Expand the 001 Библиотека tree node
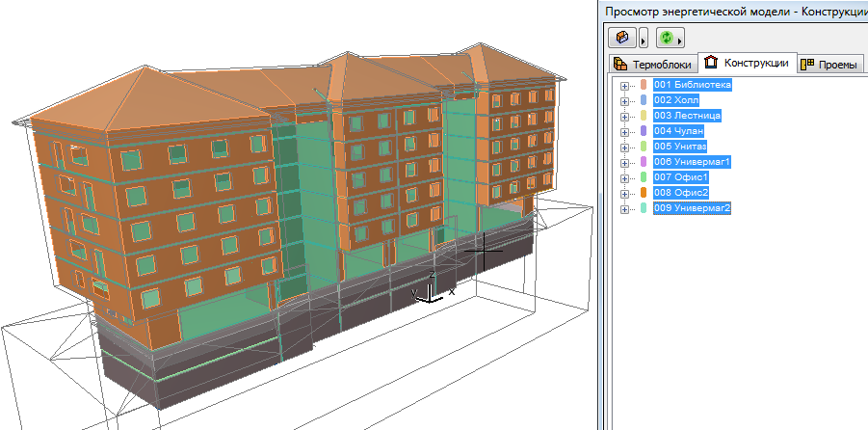 624,85
